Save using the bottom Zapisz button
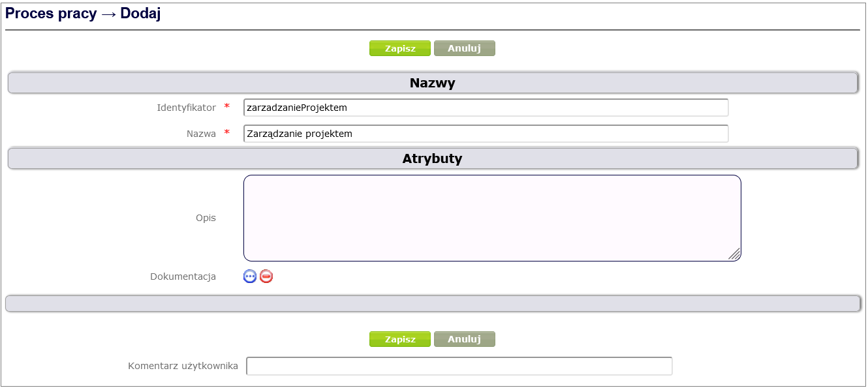Screen dimensions: 868x388 (x=399, y=339)
